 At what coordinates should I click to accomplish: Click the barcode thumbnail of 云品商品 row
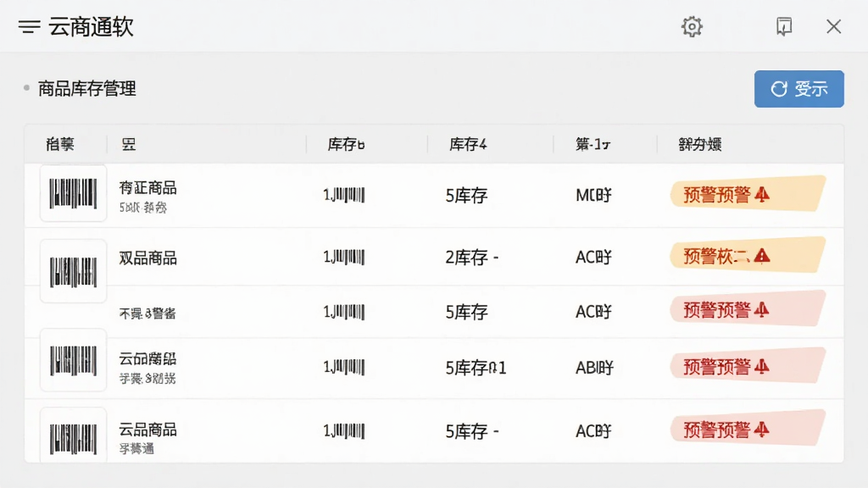click(x=73, y=436)
